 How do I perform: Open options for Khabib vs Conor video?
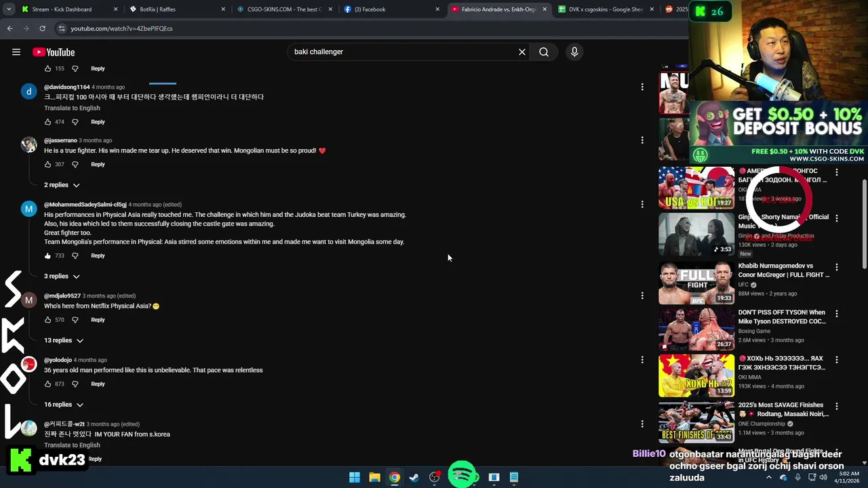pos(837,267)
